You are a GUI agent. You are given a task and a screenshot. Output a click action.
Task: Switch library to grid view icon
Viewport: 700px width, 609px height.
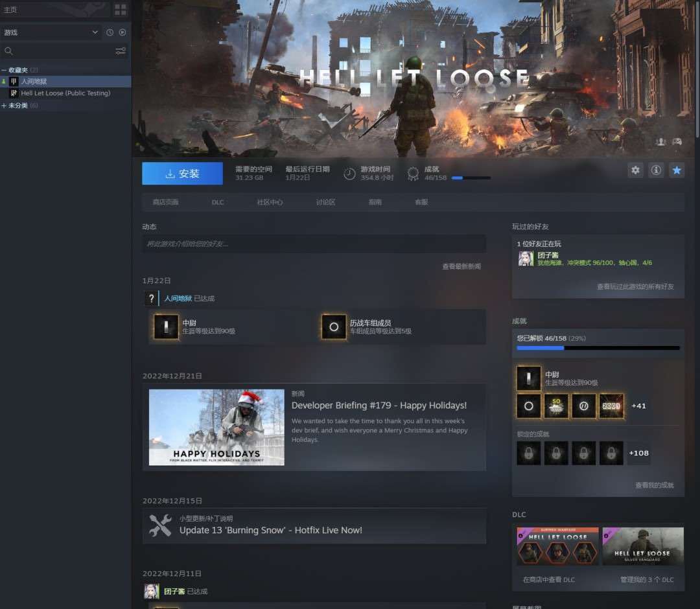coord(121,10)
